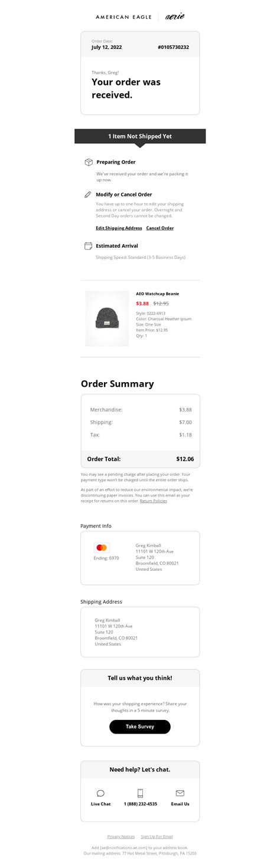Click the Modify or Cancel pencil icon
The height and width of the screenshot is (868, 280).
(88, 194)
